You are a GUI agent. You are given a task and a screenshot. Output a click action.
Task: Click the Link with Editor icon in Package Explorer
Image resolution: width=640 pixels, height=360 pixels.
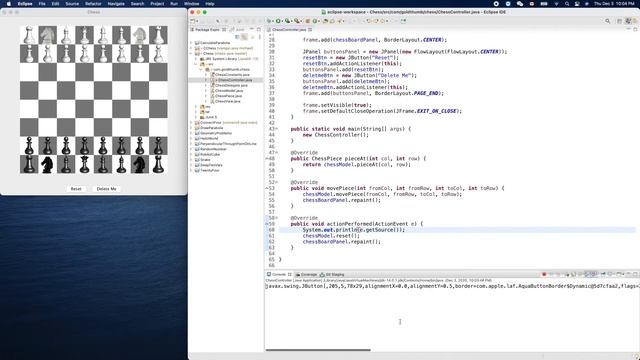coord(244,37)
